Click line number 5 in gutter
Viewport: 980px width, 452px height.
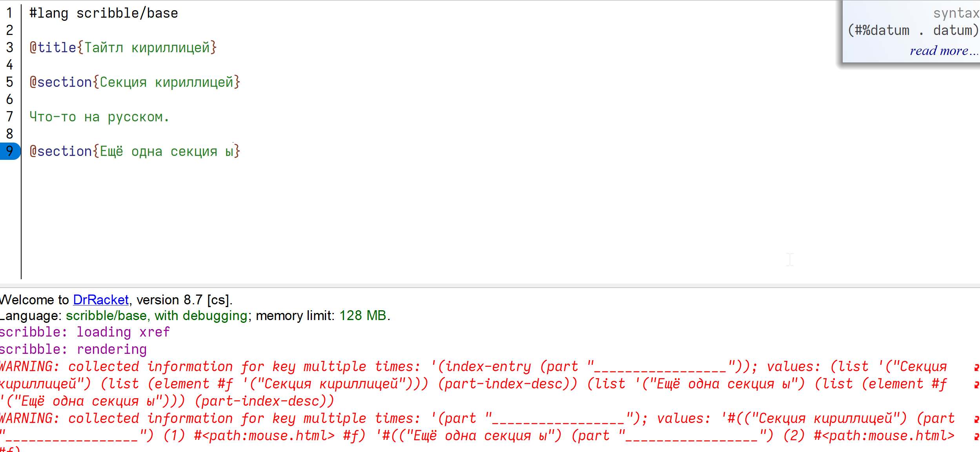(x=10, y=82)
